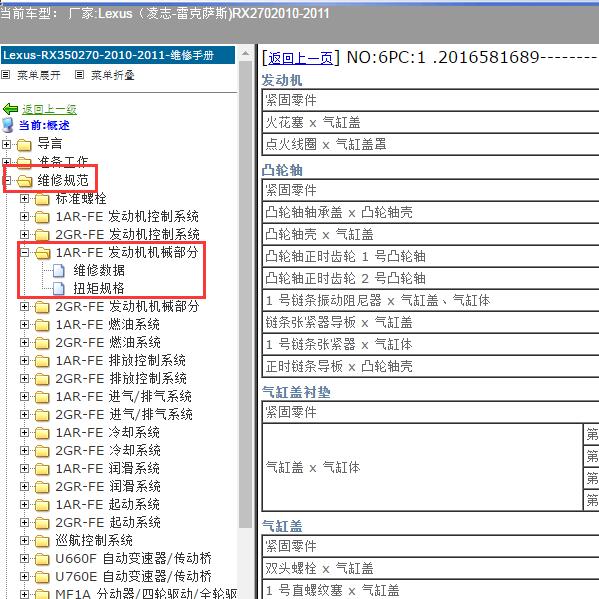Click the tree panel vertical scrollbar thumb

245,294
